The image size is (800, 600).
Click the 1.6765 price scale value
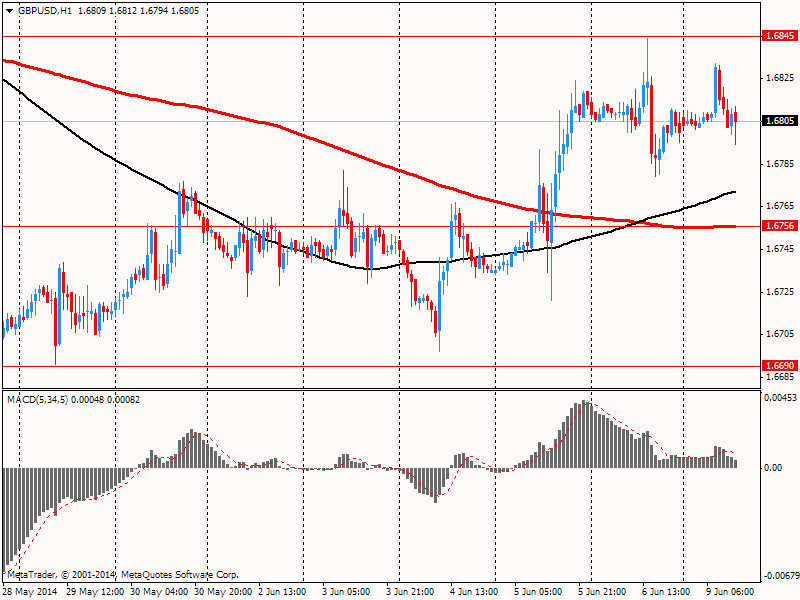(780, 206)
